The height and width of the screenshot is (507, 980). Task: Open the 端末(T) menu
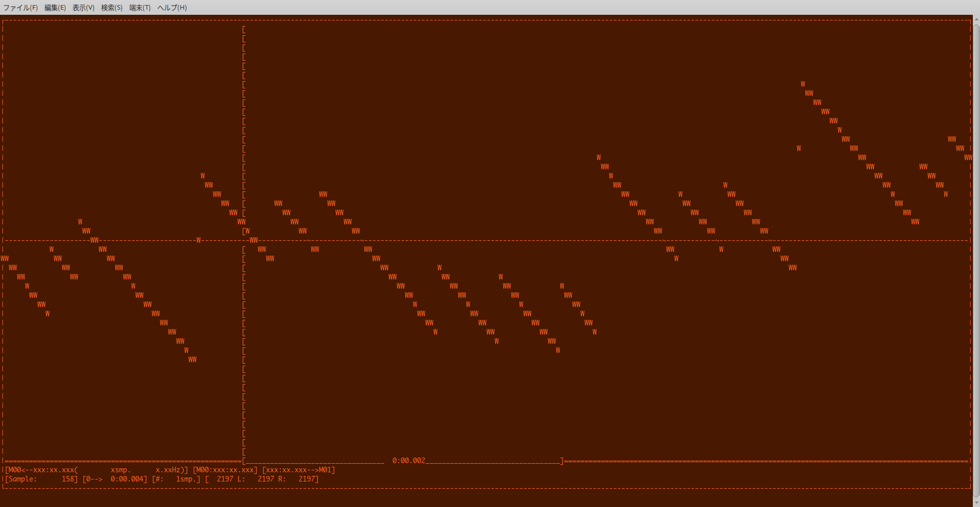pos(140,8)
